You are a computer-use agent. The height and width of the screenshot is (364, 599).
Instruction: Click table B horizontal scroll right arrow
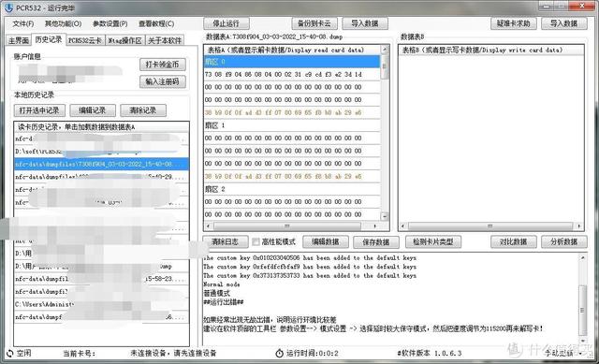pyautogui.click(x=578, y=226)
